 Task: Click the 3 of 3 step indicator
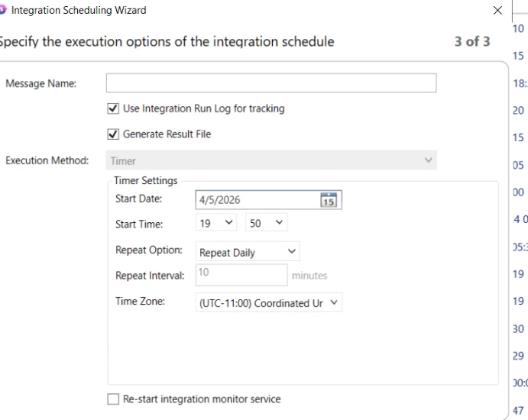click(472, 41)
